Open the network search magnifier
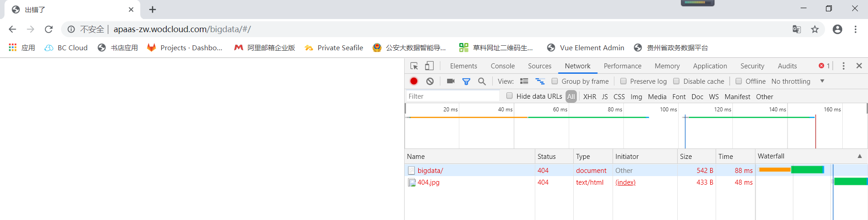 coord(482,81)
